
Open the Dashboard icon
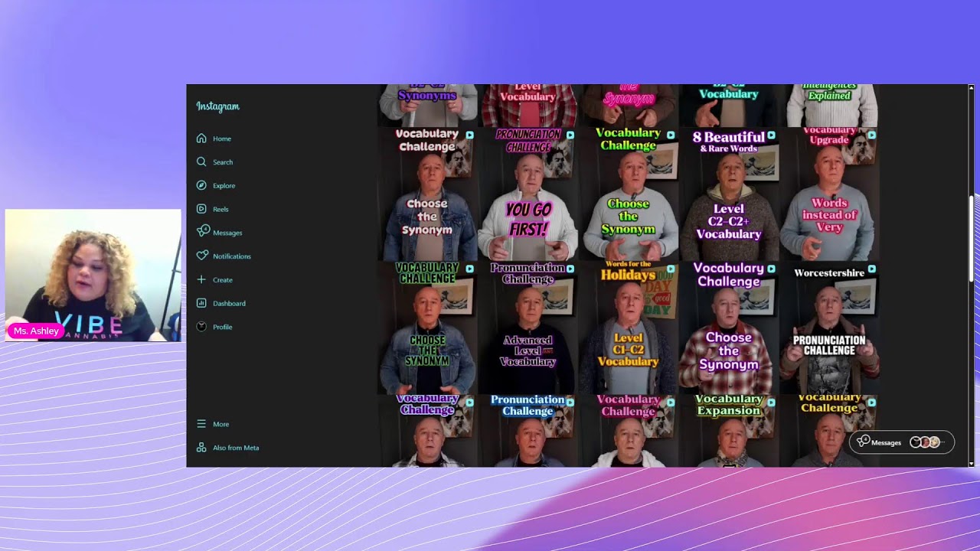(x=201, y=303)
